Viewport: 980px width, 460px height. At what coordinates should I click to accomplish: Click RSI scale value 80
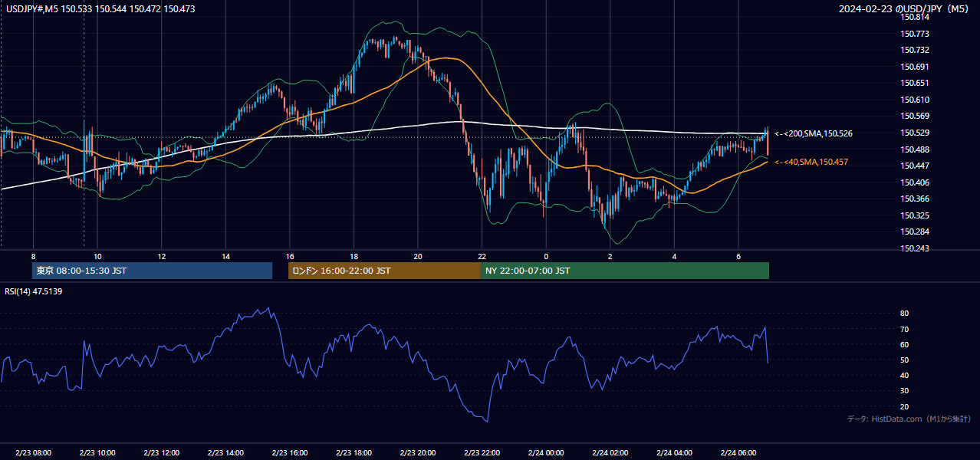click(x=904, y=314)
